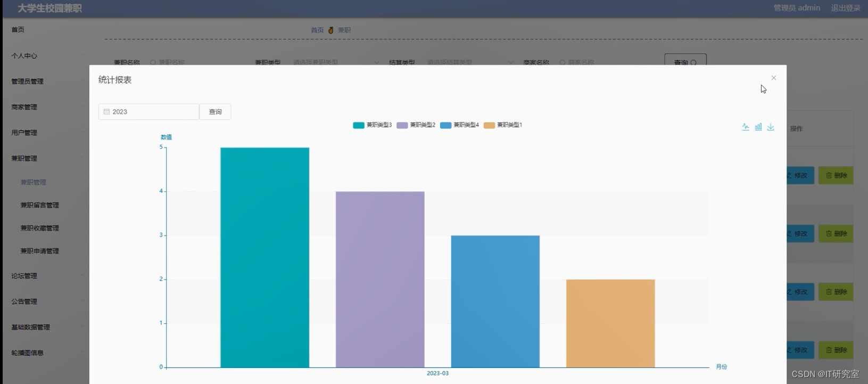868x384 pixels.
Task: Open 兼职收藏管理 submenu item
Action: [40, 228]
